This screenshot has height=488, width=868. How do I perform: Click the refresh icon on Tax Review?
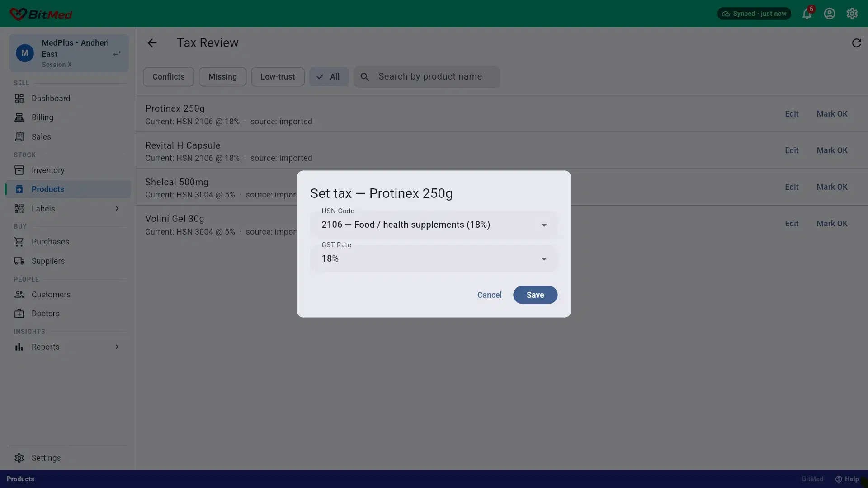tap(856, 43)
